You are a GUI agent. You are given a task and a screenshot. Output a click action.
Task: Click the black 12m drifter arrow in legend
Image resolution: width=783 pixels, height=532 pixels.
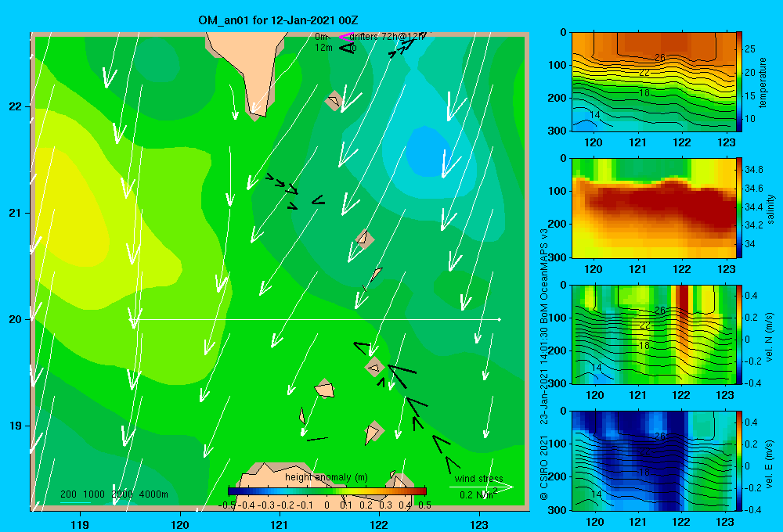tap(346, 48)
